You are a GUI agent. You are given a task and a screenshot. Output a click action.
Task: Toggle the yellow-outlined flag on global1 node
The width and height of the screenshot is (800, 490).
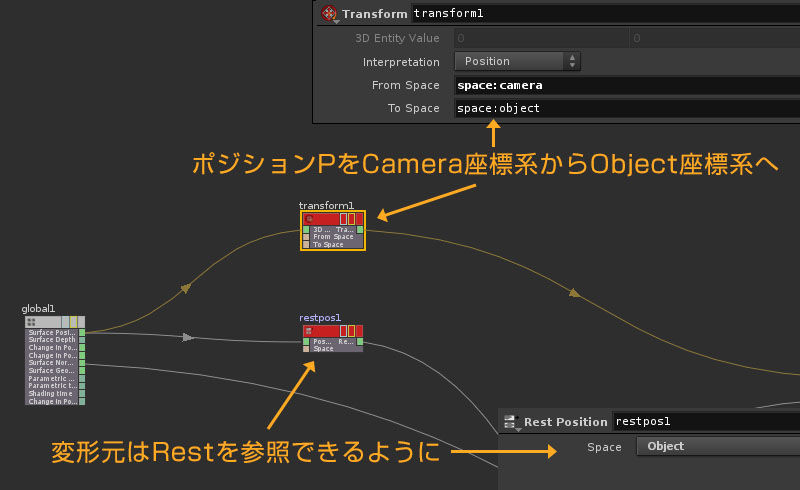pos(72,322)
